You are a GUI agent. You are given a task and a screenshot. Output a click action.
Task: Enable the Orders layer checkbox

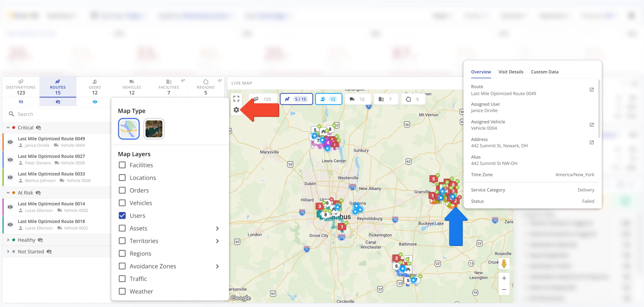click(x=122, y=190)
